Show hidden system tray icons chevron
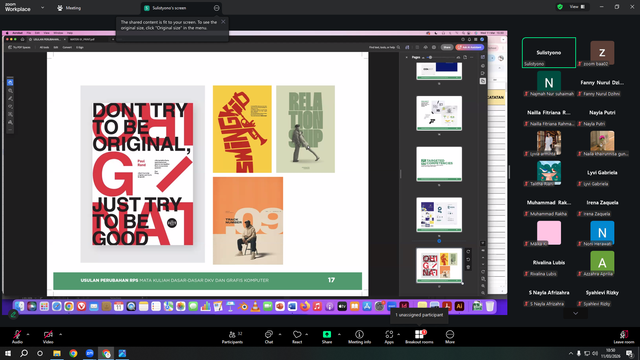 571,353
